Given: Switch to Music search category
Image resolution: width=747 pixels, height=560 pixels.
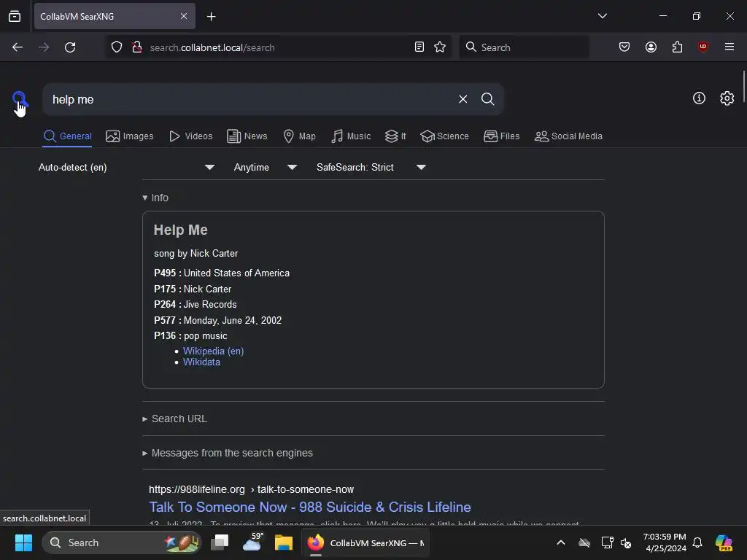Looking at the screenshot, I should tap(351, 136).
